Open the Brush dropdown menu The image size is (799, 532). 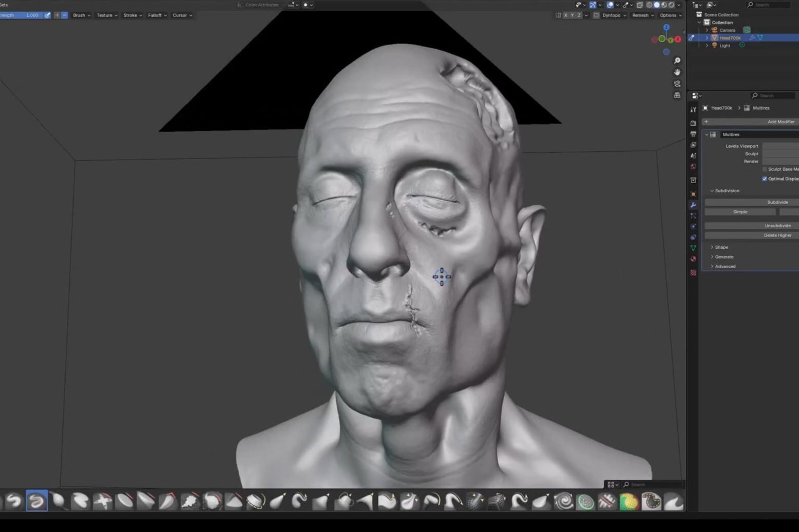pyautogui.click(x=81, y=15)
